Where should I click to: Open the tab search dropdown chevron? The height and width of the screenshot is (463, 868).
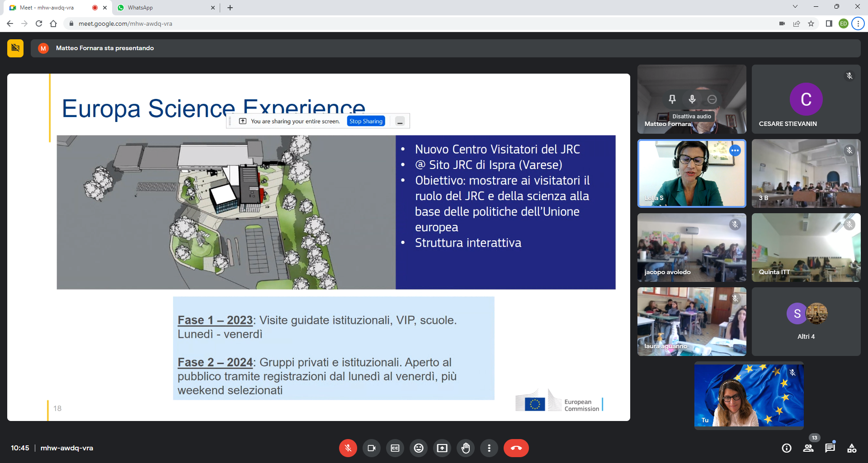click(x=795, y=6)
